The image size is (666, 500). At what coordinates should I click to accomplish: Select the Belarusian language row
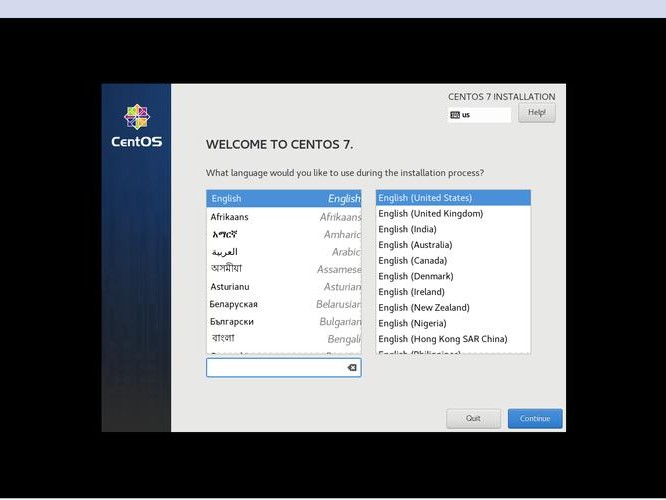[x=284, y=304]
